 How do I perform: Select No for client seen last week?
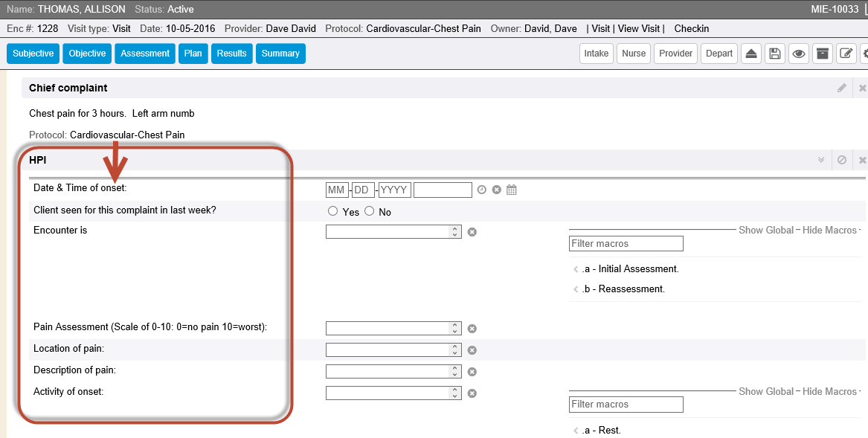369,211
